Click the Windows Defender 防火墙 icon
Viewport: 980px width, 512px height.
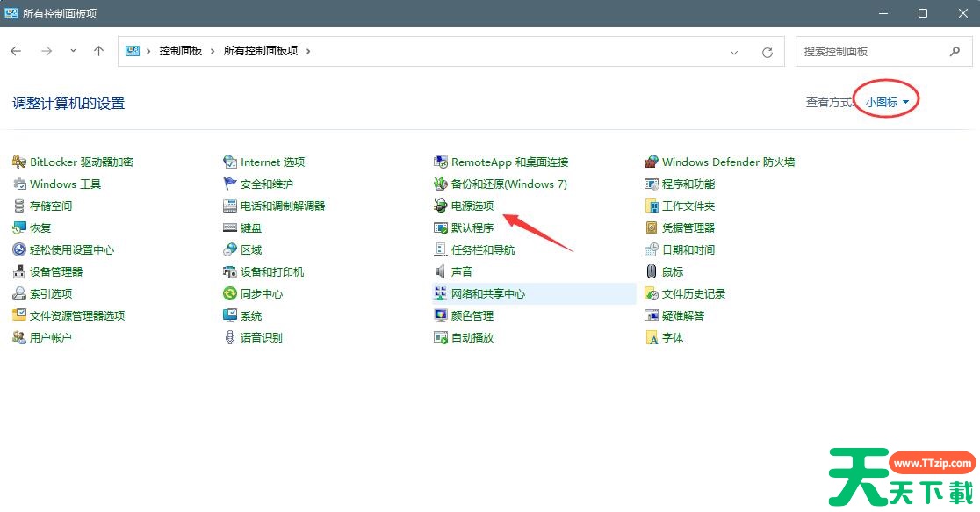pyautogui.click(x=652, y=162)
